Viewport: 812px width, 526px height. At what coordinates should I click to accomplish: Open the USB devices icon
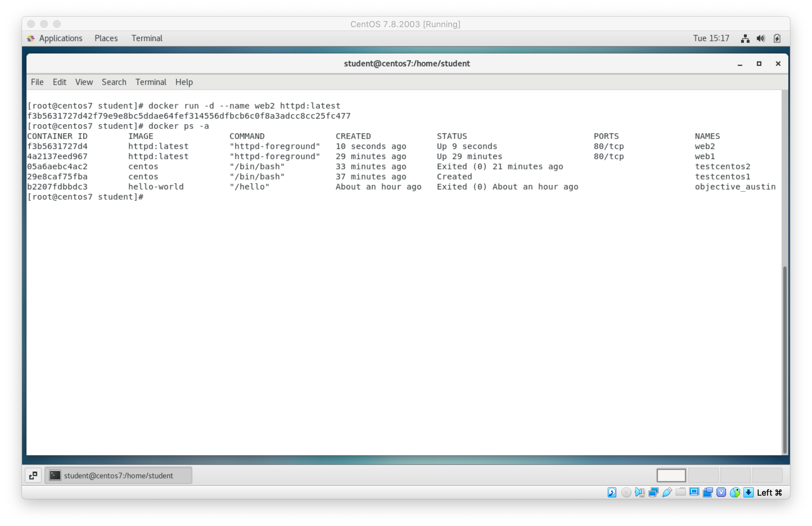click(x=667, y=492)
